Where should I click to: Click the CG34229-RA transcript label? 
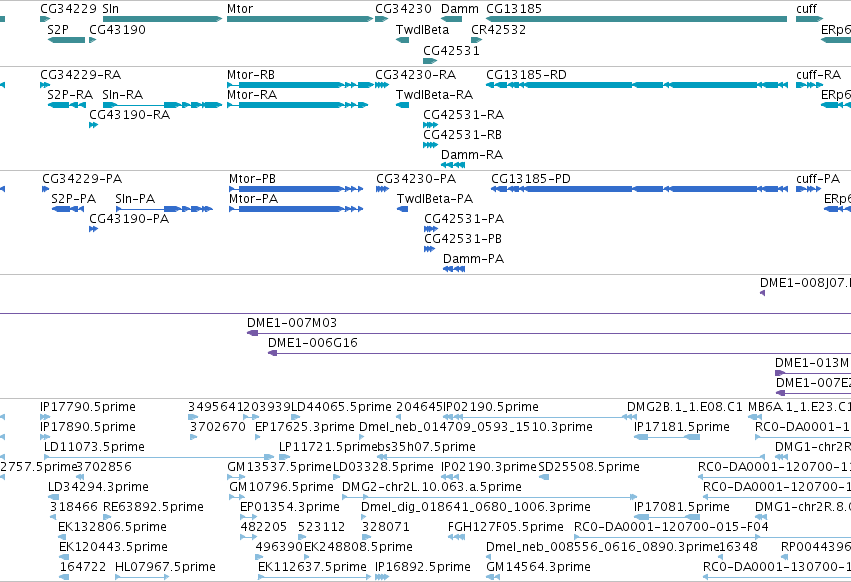point(80,75)
